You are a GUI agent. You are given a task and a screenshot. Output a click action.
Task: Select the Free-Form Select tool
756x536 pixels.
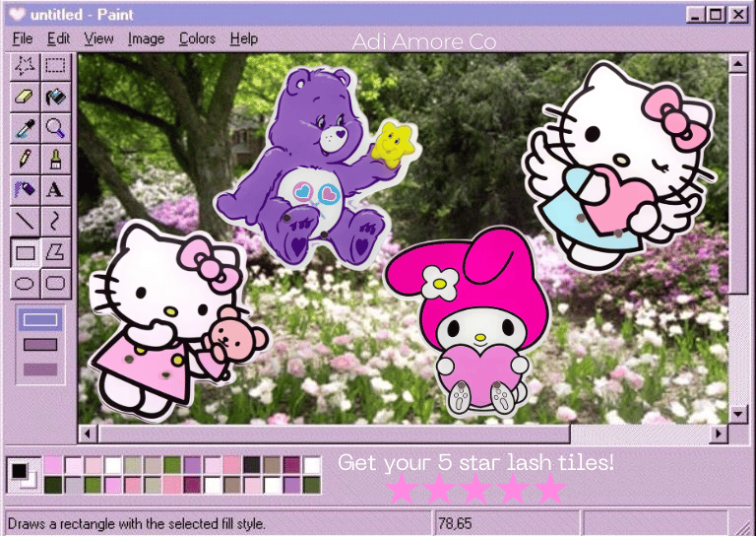pyautogui.click(x=26, y=66)
